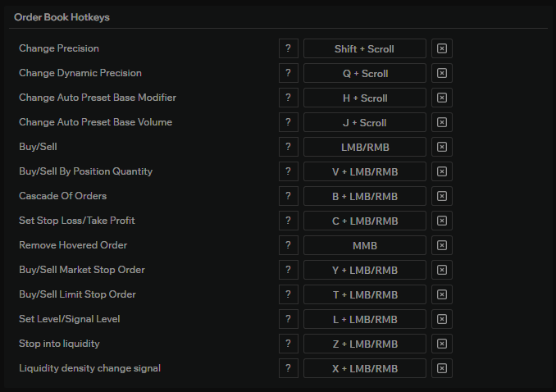Screen dimensions: 556x392
Task: Clear the Liquidity density change signal hotkey
Action: 442,368
